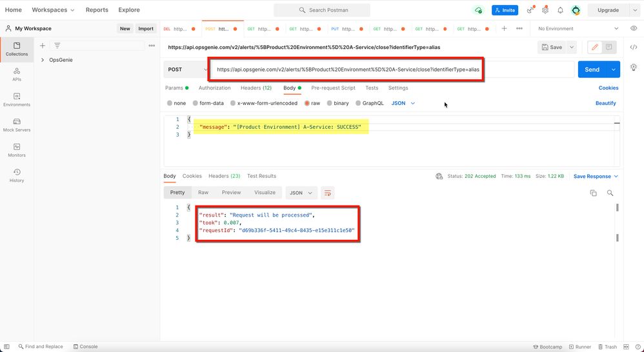Open the Upgrade dropdown arrow
This screenshot has width=644, height=352.
634,10
